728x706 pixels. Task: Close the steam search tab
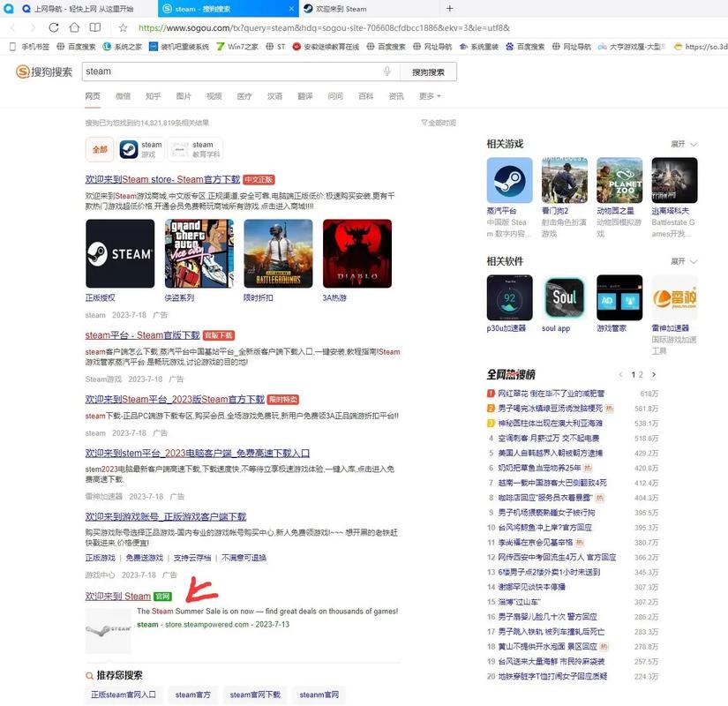pos(291,9)
